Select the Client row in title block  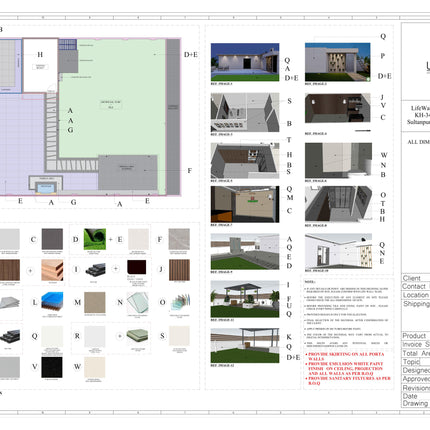416,278
